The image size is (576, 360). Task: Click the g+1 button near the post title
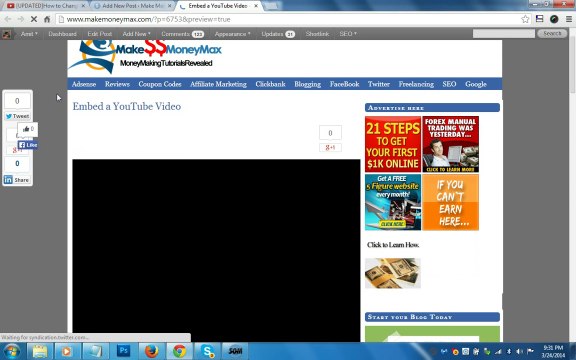click(330, 147)
